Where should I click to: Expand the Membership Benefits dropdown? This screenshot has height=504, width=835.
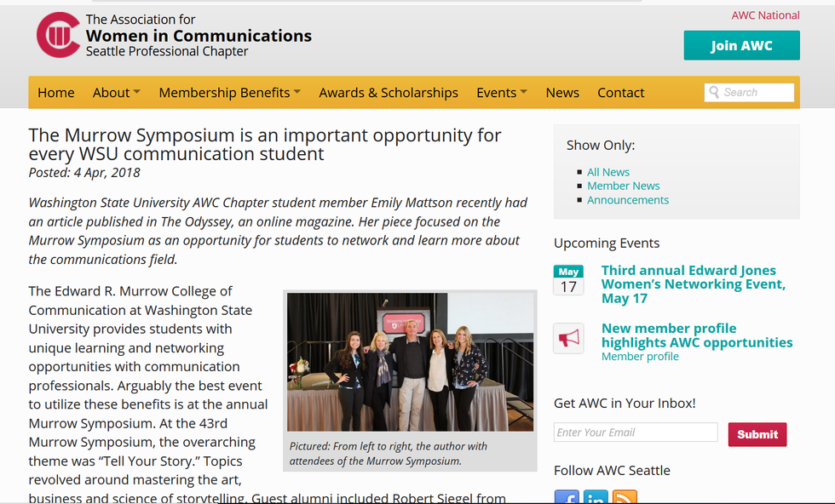[229, 93]
